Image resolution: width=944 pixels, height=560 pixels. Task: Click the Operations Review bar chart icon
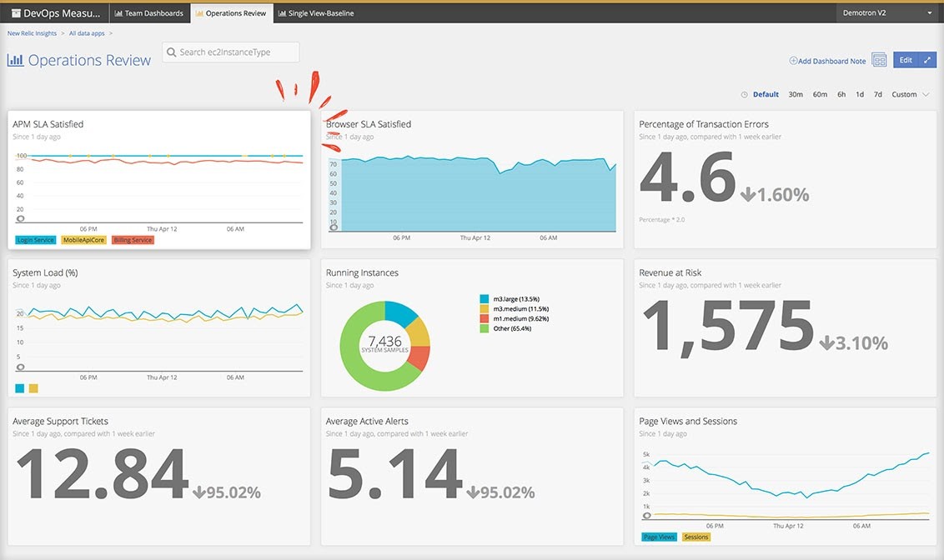(15, 60)
